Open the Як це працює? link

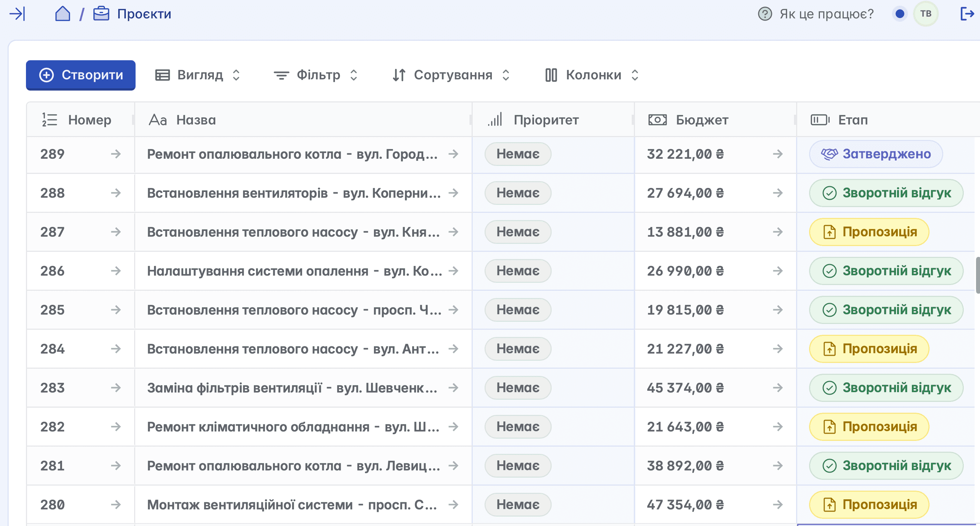pos(826,14)
